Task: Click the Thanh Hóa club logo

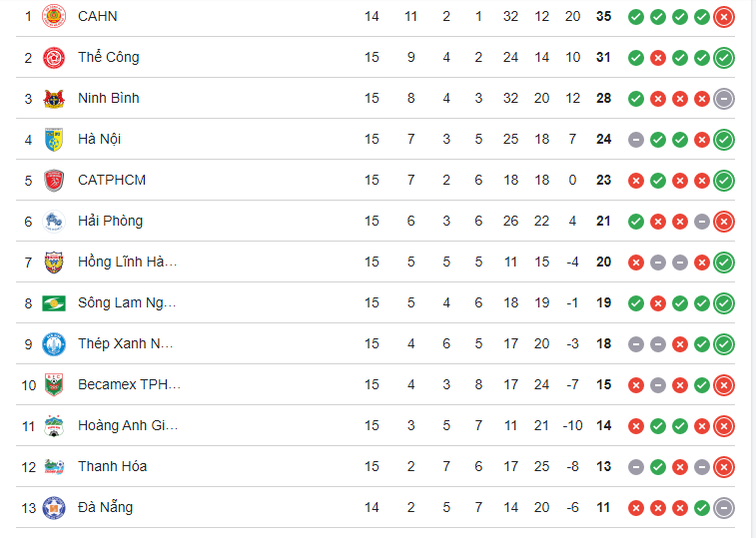Action: point(54,467)
